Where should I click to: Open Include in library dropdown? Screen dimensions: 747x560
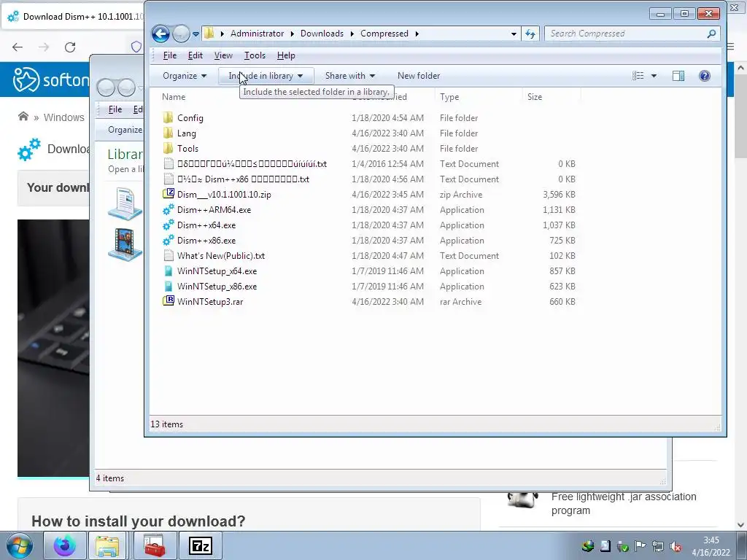pos(266,76)
